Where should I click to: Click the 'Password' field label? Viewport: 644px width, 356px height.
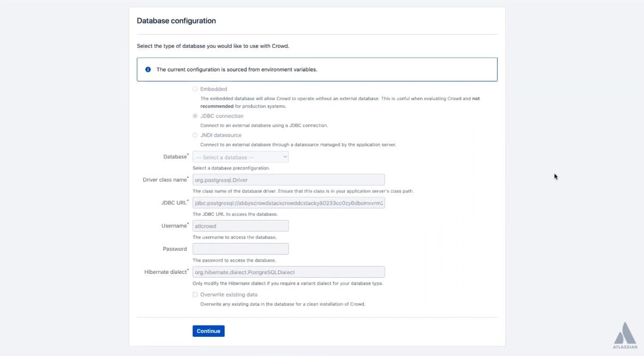coord(174,249)
